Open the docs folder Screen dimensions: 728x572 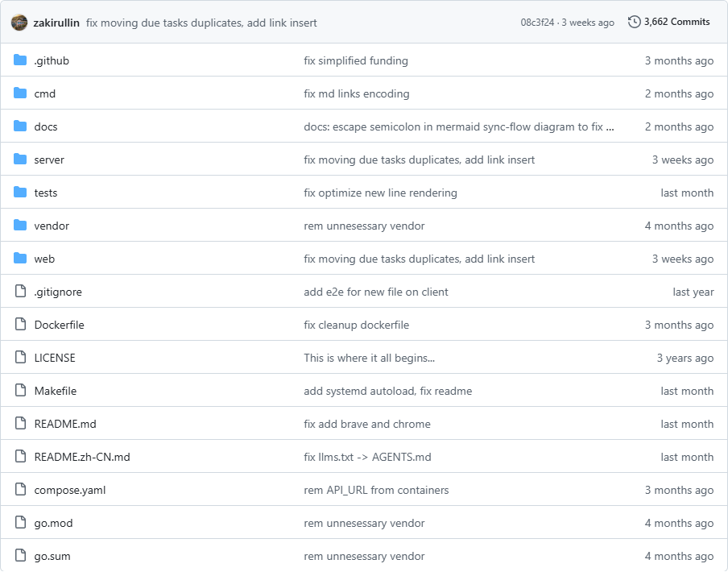tap(45, 126)
